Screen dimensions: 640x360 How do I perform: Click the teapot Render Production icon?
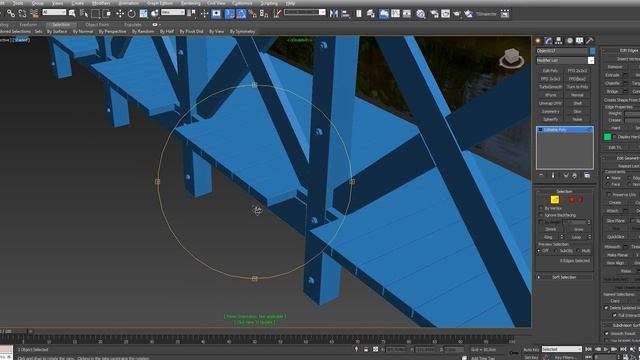click(x=457, y=13)
